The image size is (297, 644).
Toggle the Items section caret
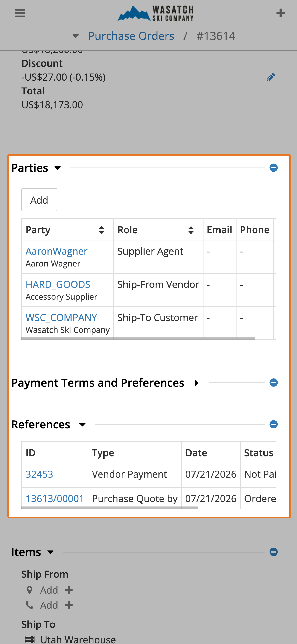tap(51, 552)
